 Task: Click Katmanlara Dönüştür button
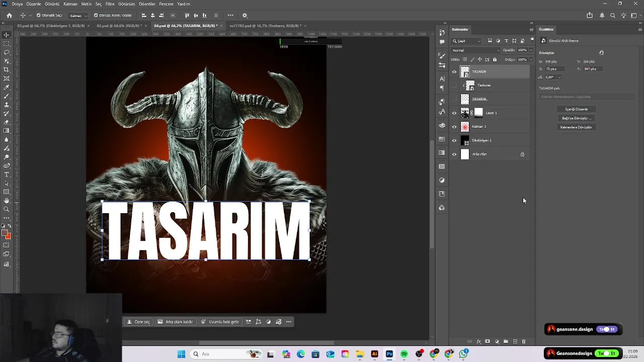pos(576,127)
